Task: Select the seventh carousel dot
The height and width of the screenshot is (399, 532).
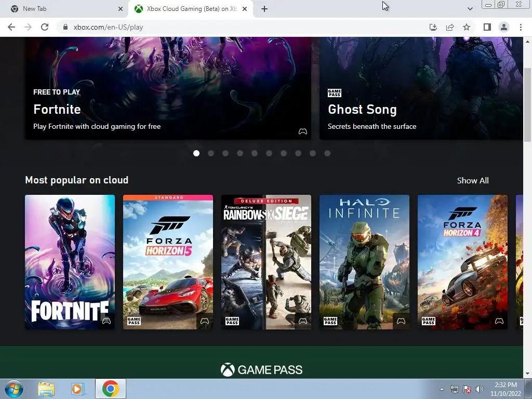Action: click(284, 153)
